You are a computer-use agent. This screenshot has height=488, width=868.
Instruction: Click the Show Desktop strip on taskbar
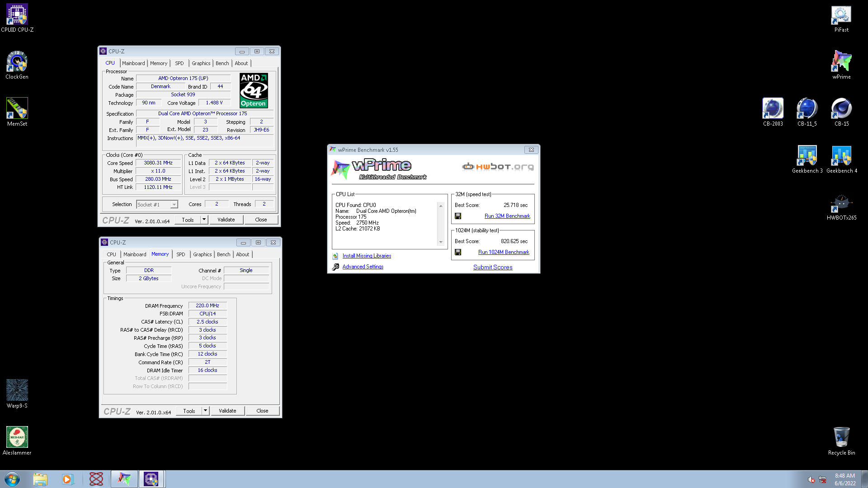pos(864,479)
